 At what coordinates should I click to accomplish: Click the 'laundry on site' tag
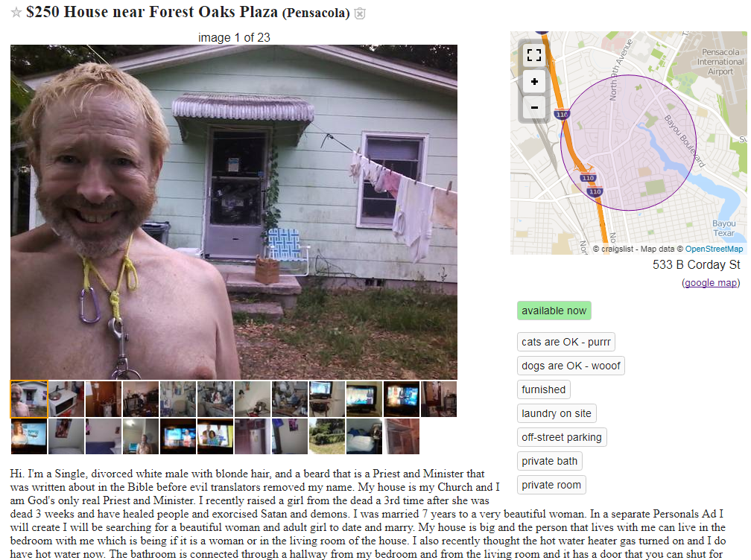pos(557,413)
